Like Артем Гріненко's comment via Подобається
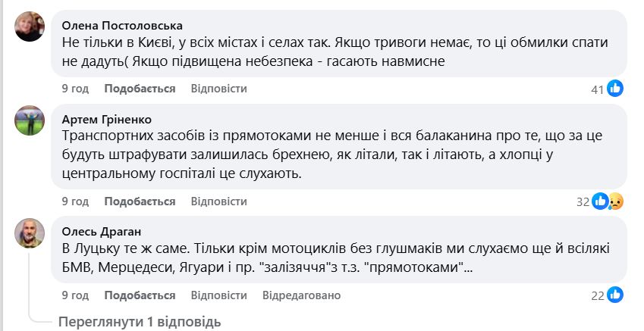The image size is (644, 331). (x=140, y=201)
